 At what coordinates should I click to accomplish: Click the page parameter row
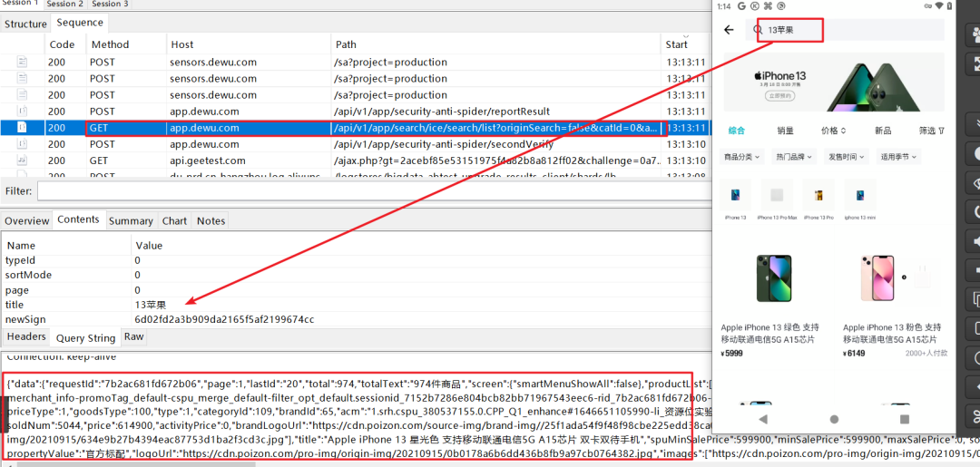[355, 289]
